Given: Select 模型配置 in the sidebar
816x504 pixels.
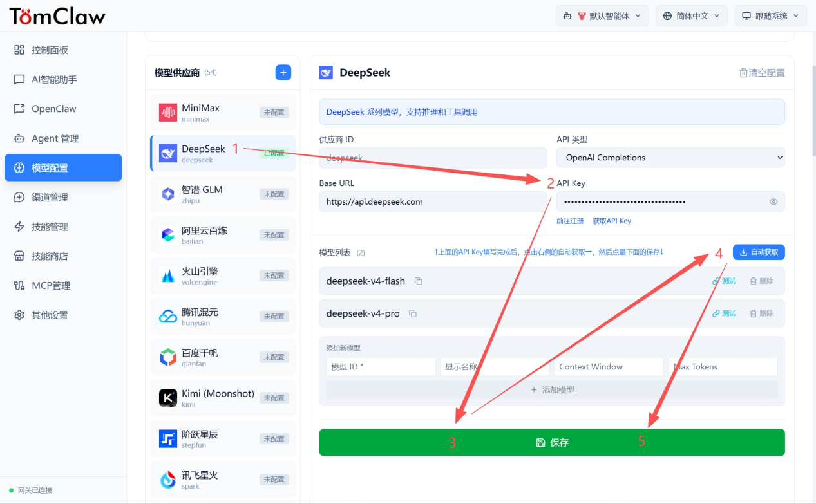Looking at the screenshot, I should [63, 168].
